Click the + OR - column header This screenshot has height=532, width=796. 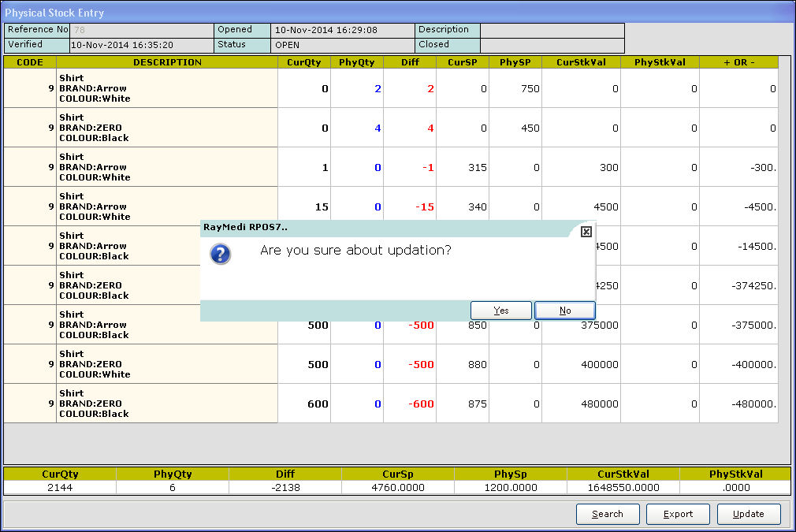tap(738, 62)
